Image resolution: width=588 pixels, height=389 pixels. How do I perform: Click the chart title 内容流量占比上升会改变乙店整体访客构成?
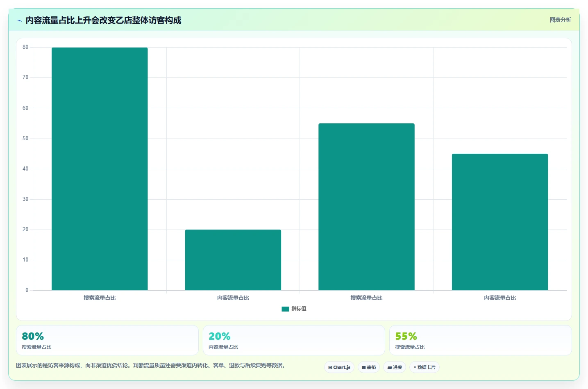coord(103,20)
